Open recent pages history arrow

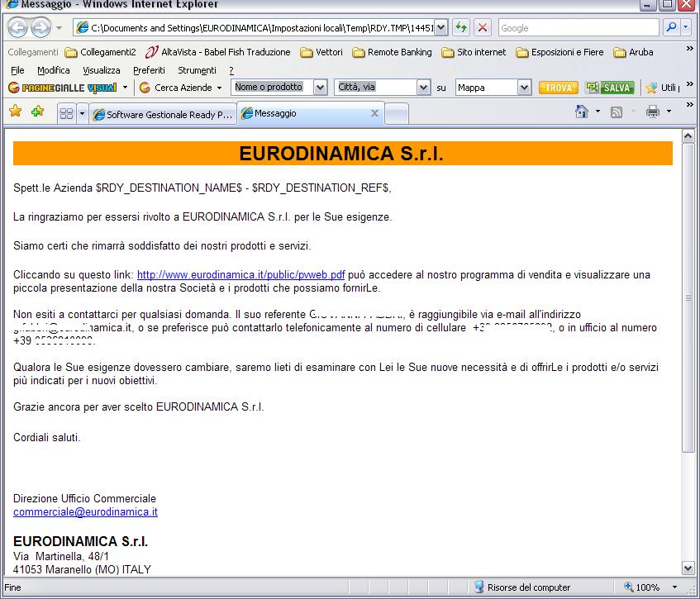(59, 28)
